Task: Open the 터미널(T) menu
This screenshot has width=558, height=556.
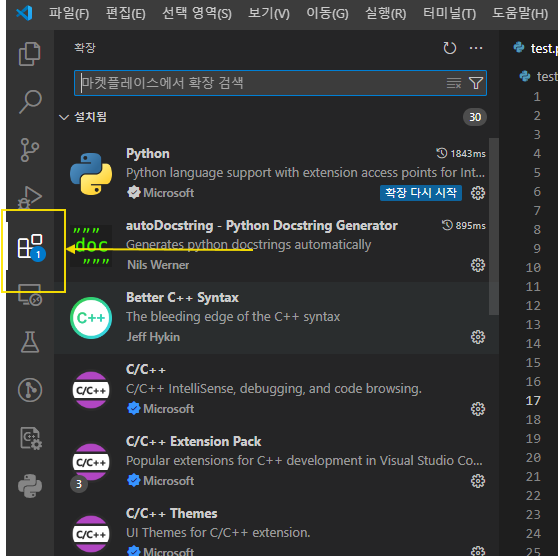Action: tap(449, 14)
